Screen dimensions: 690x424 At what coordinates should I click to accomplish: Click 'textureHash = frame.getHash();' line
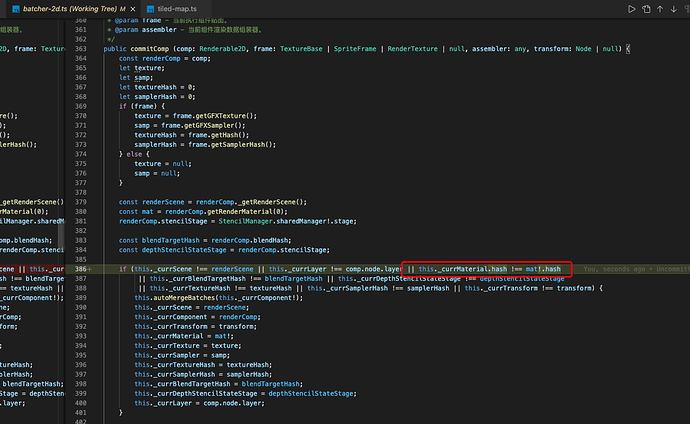coord(191,135)
